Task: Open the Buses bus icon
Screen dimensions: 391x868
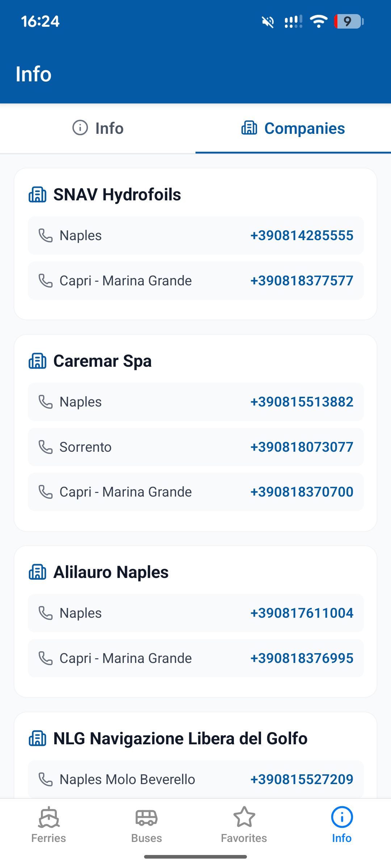Action: click(147, 817)
